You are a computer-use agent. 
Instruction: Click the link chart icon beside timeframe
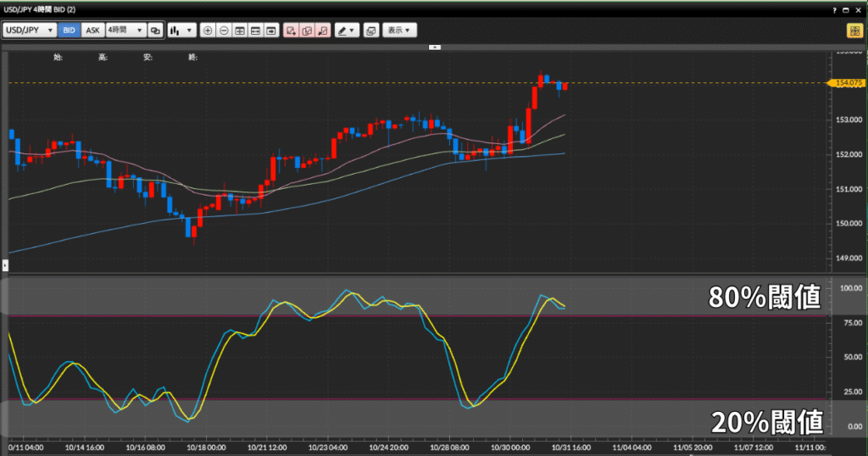tap(155, 31)
